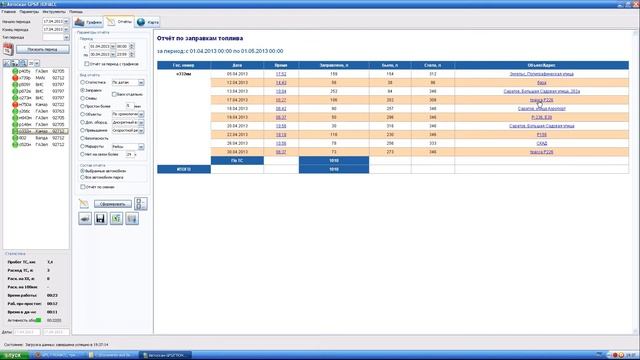Open the Рейсы dropdown next to Маршруты

tap(128, 147)
